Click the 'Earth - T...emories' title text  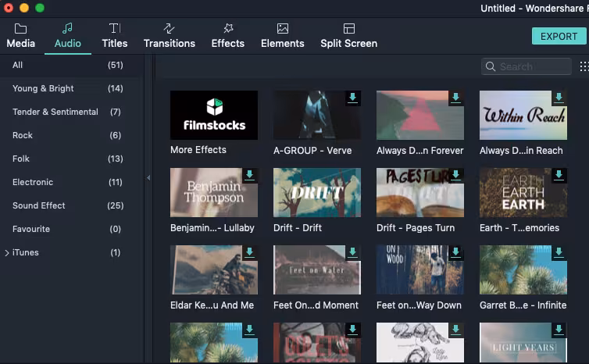[x=519, y=228]
